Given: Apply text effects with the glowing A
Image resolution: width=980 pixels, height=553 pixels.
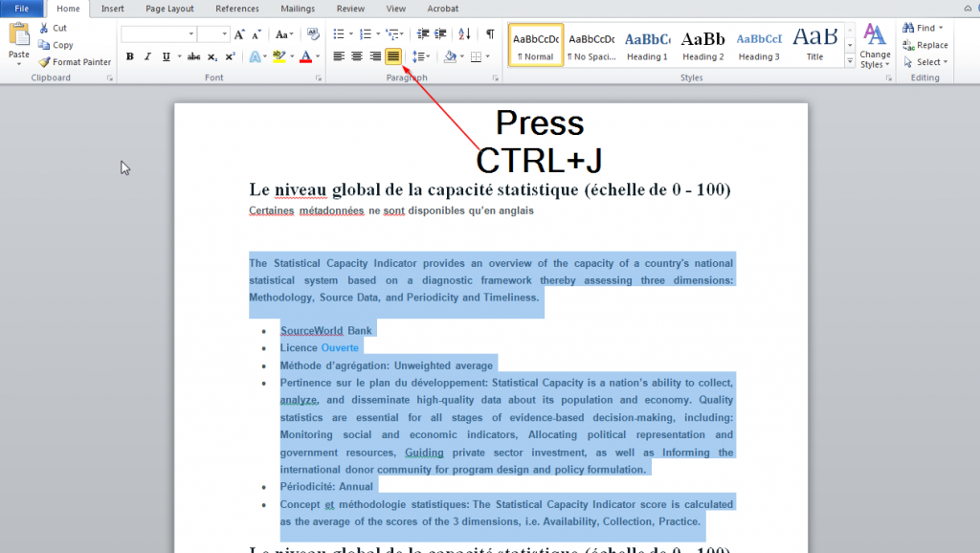Looking at the screenshot, I should click(255, 56).
